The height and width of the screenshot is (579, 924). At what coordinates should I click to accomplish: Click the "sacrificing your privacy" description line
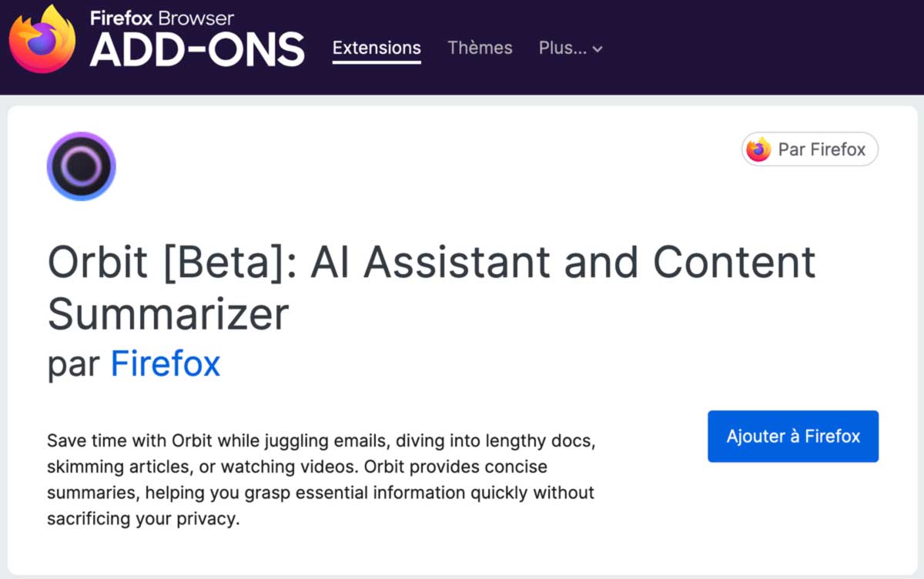coord(143,519)
